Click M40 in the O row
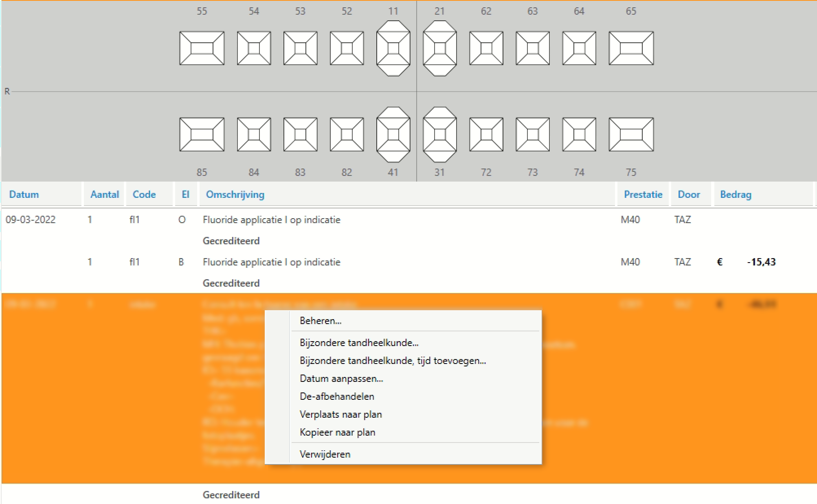 click(630, 220)
